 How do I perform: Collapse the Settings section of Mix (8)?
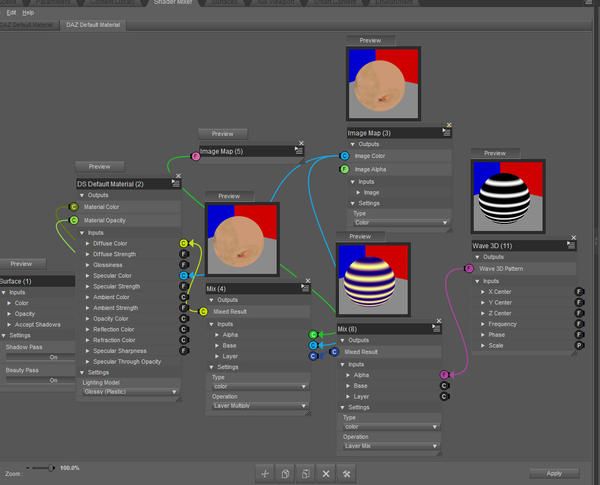click(x=342, y=407)
